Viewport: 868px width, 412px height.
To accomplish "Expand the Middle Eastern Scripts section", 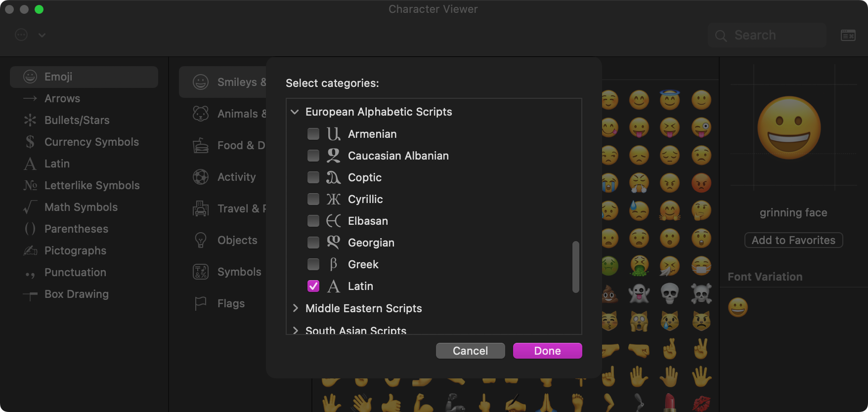I will click(x=295, y=308).
